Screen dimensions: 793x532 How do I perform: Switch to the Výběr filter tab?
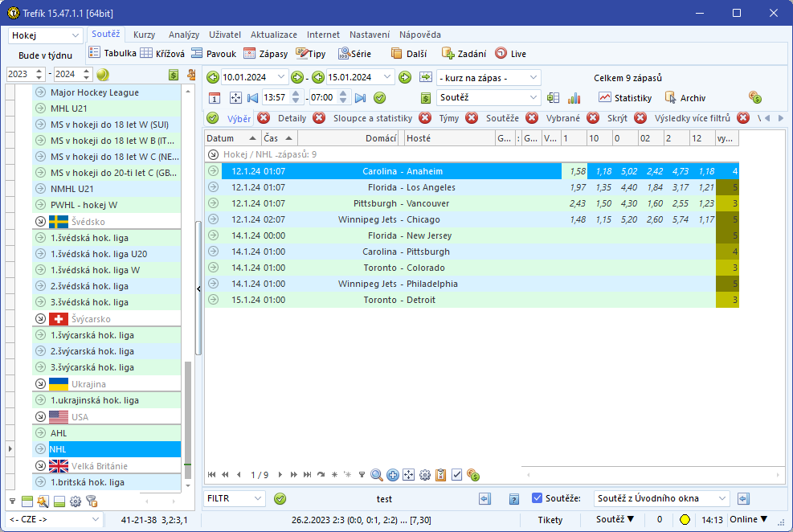(239, 118)
